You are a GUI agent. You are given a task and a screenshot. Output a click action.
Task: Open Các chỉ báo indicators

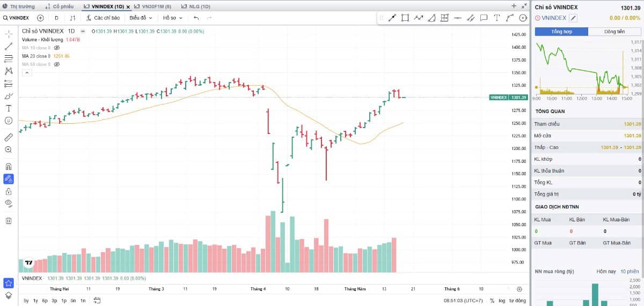[103, 18]
